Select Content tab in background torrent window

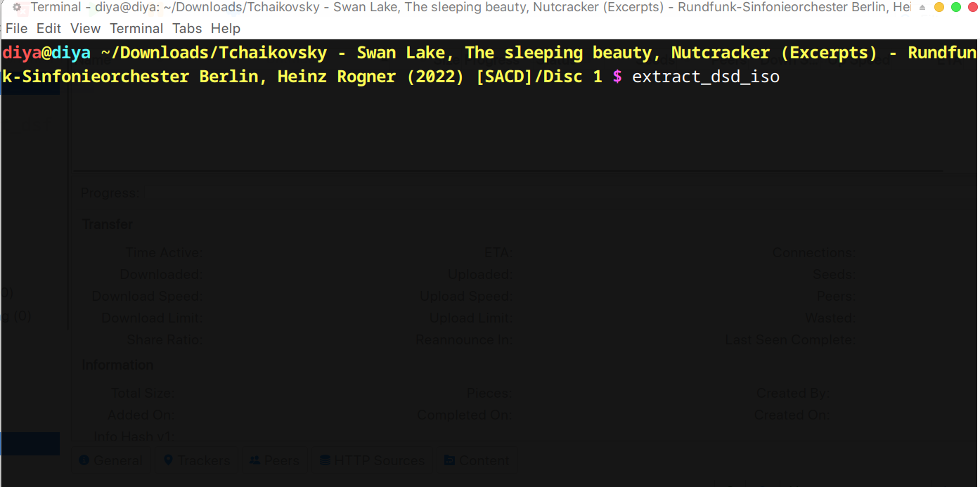tap(477, 461)
